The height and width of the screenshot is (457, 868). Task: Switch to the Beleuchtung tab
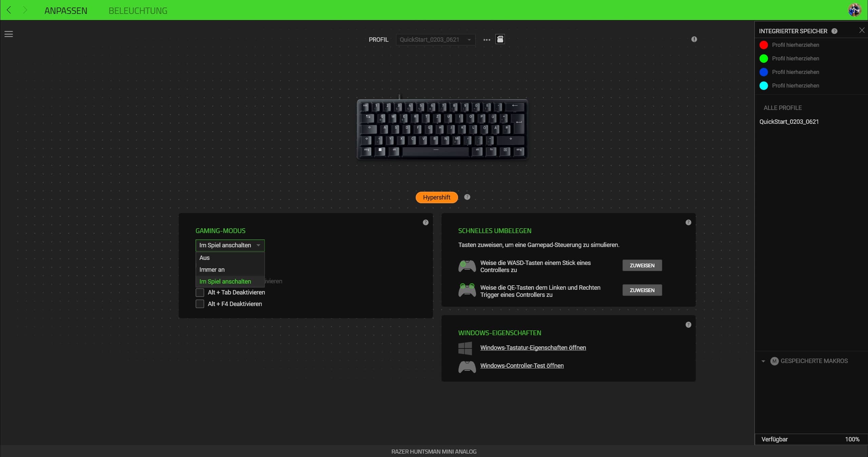(x=138, y=11)
